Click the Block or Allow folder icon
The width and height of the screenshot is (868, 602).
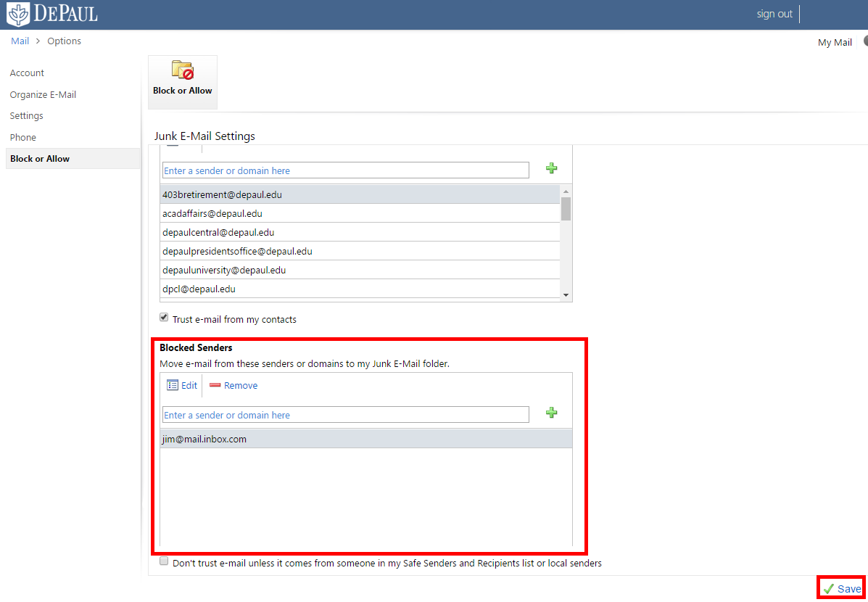[183, 70]
